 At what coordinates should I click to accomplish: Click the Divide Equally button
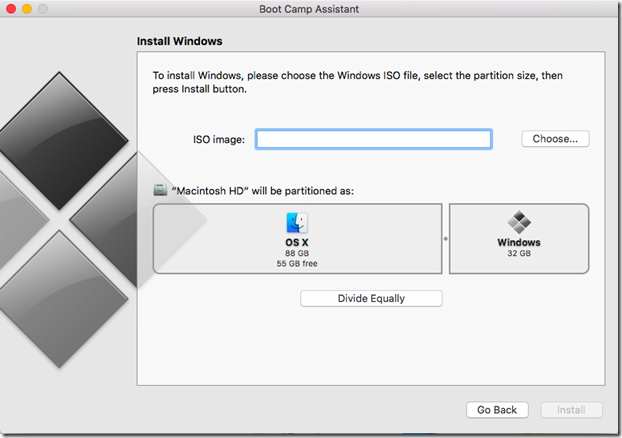tap(371, 298)
